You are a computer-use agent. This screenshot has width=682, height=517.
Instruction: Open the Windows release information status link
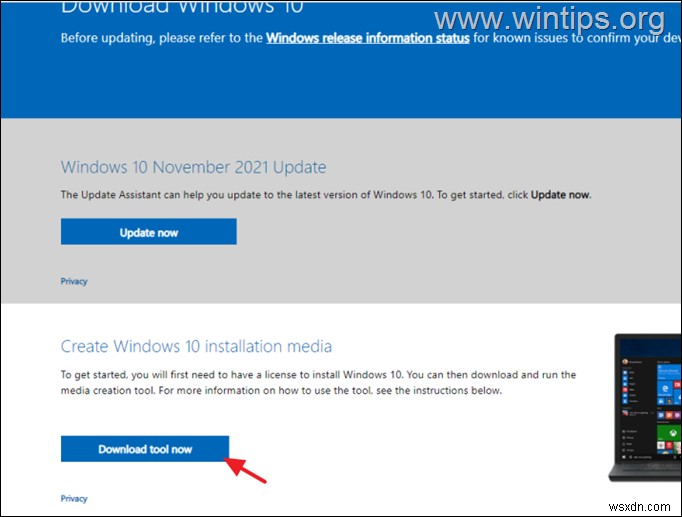[x=368, y=38]
